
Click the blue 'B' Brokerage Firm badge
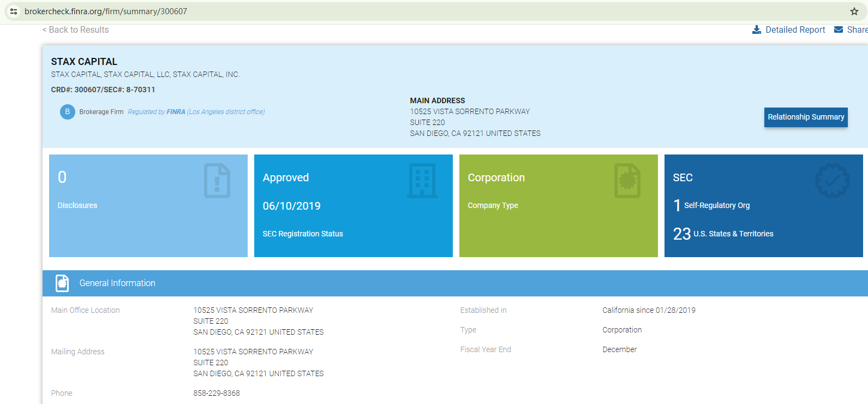[x=68, y=112]
